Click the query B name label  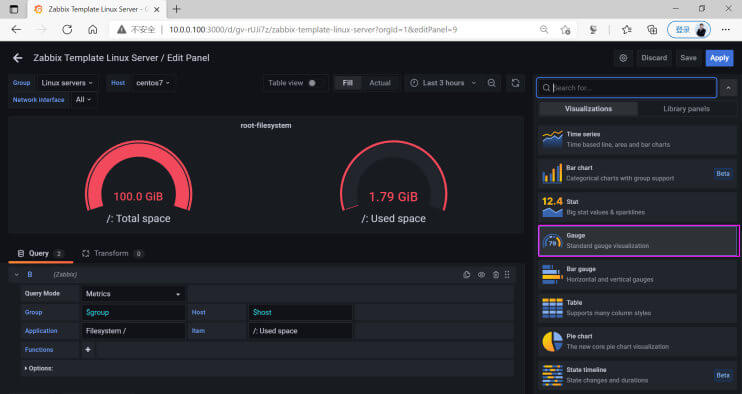(x=30, y=274)
